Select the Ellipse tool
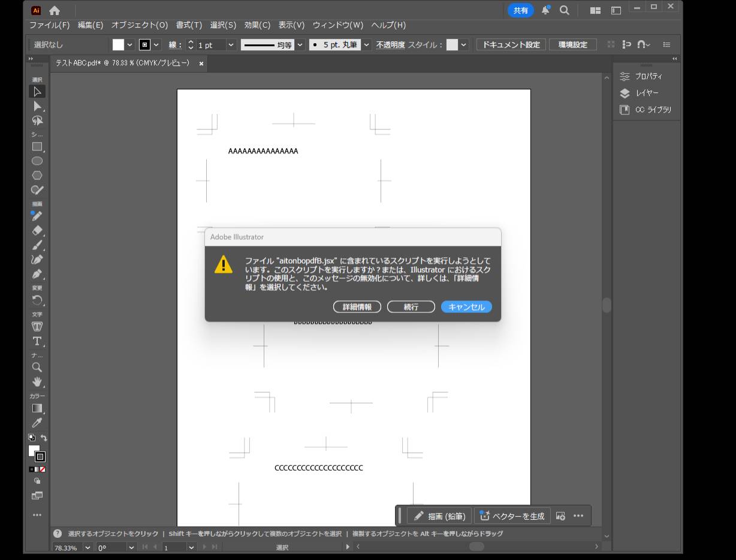Image resolution: width=736 pixels, height=560 pixels. pos(37,161)
